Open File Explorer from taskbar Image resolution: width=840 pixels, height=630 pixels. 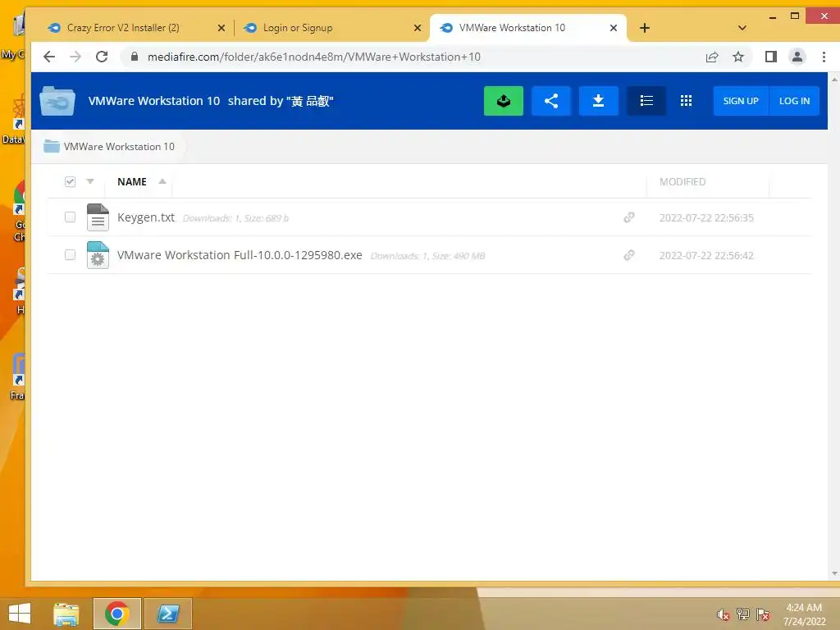pyautogui.click(x=66, y=614)
